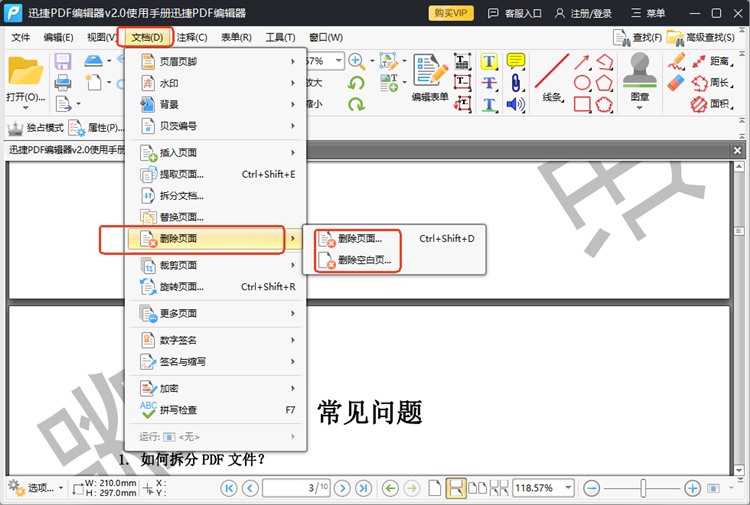
Task: Select the eraser tool icon
Action: [676, 83]
